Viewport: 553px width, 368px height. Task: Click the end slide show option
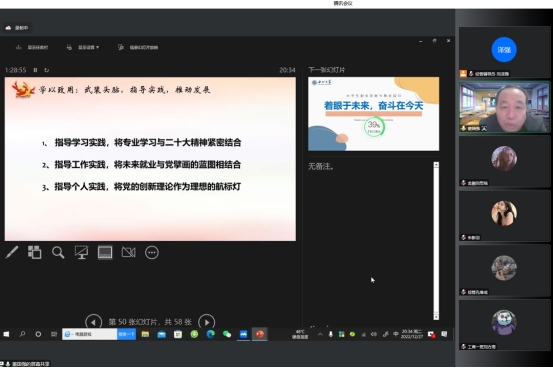point(138,47)
